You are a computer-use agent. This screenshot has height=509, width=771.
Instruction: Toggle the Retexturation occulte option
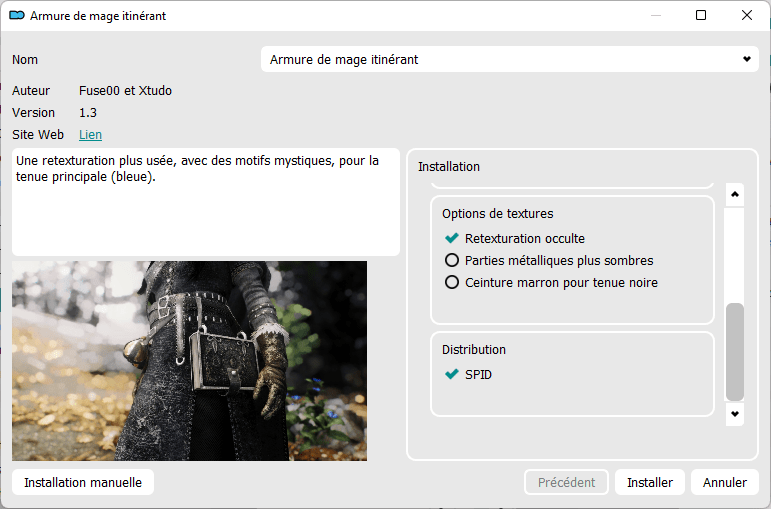[x=452, y=239]
